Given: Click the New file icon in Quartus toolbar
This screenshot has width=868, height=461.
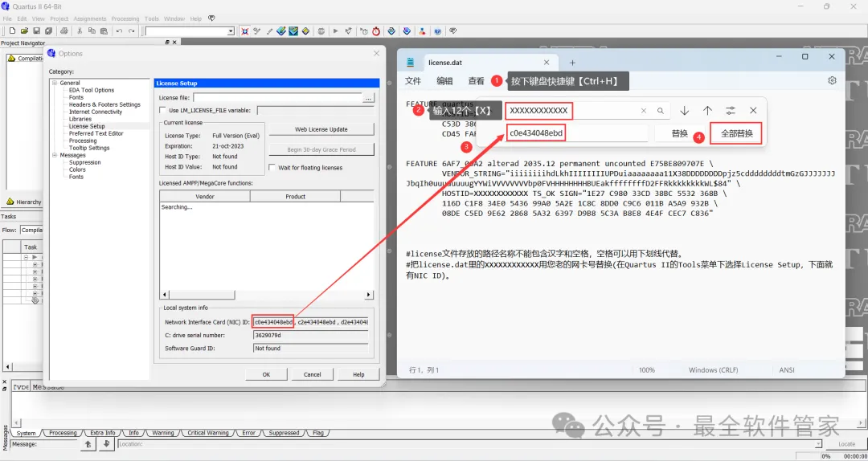Looking at the screenshot, I should [x=11, y=31].
